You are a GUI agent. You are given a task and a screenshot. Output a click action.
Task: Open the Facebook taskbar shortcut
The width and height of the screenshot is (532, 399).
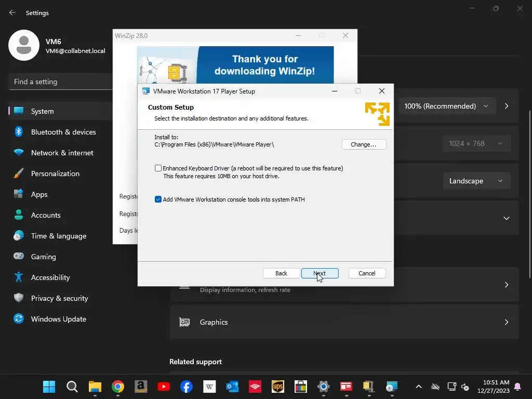tap(187, 387)
